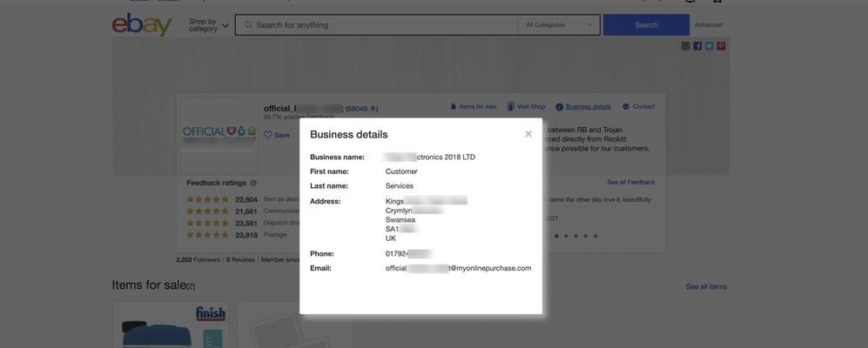868x348 pixels.
Task: Open the Items for sale link
Action: click(x=474, y=107)
